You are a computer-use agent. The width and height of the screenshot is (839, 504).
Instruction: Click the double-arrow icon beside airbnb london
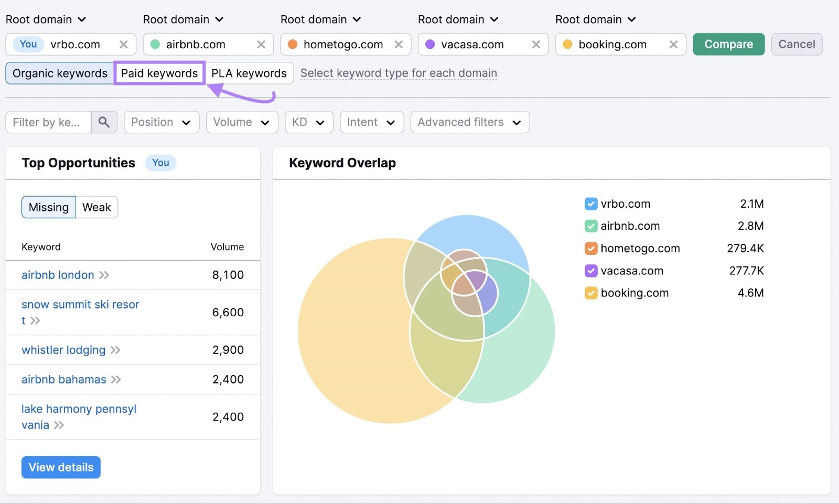(104, 275)
